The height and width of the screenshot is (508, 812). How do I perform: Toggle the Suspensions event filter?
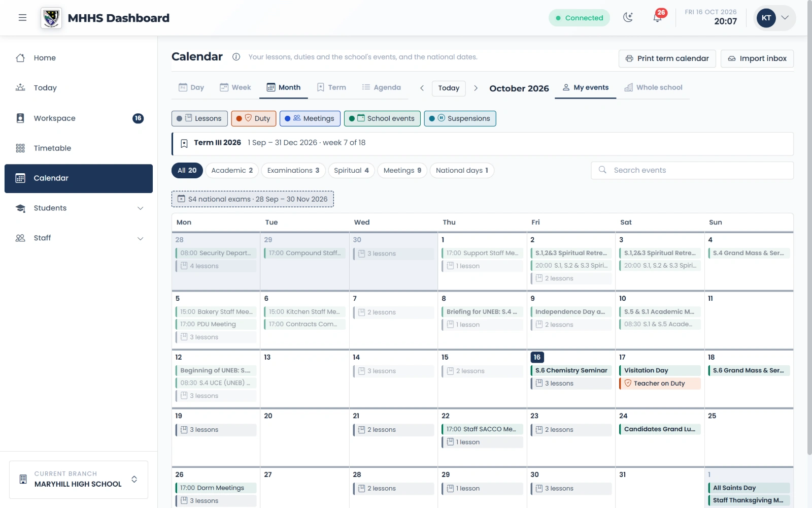(x=460, y=118)
